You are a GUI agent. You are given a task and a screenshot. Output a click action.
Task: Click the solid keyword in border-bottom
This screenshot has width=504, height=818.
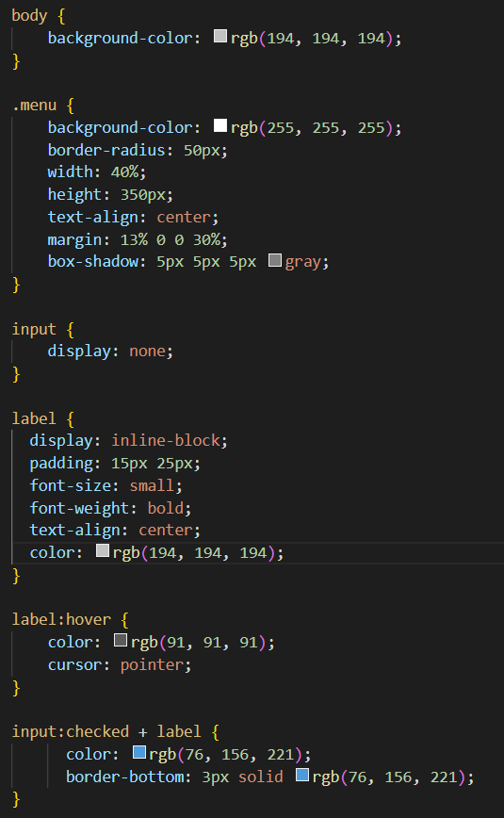click(x=260, y=777)
